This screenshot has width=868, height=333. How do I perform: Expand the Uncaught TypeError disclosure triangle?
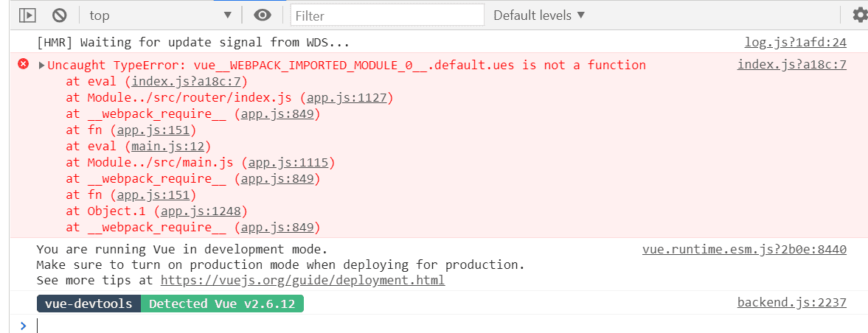(41, 65)
